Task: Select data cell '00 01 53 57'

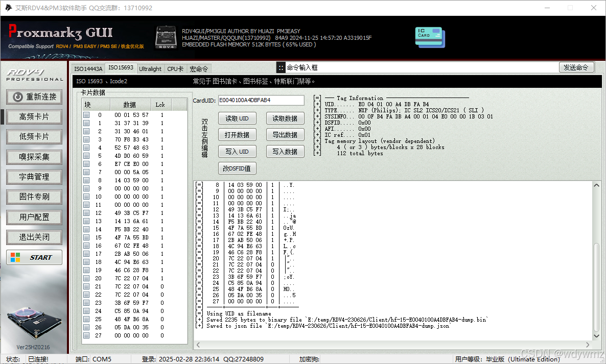Action: pos(131,115)
